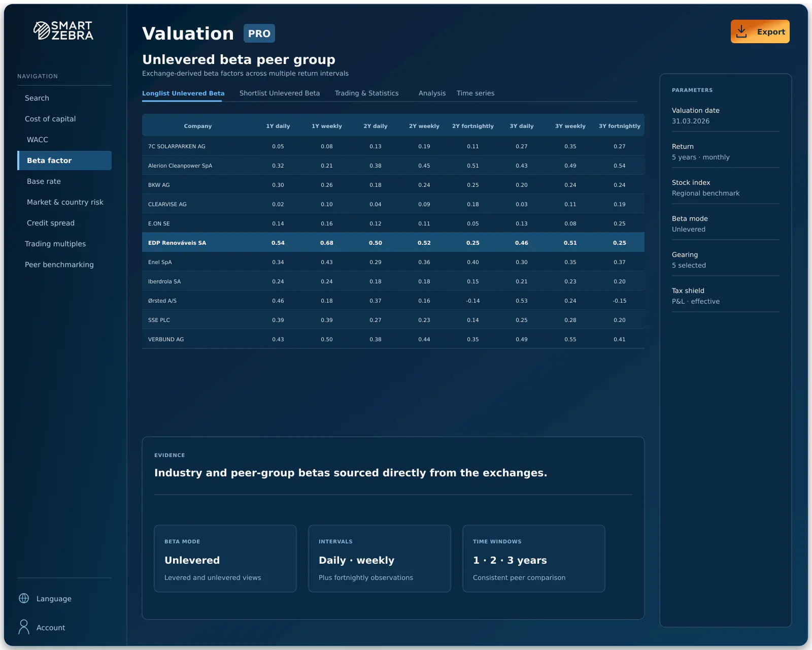Select the Alerion Cleanpower SpA company
Image resolution: width=812 pixels, height=650 pixels.
tap(180, 166)
